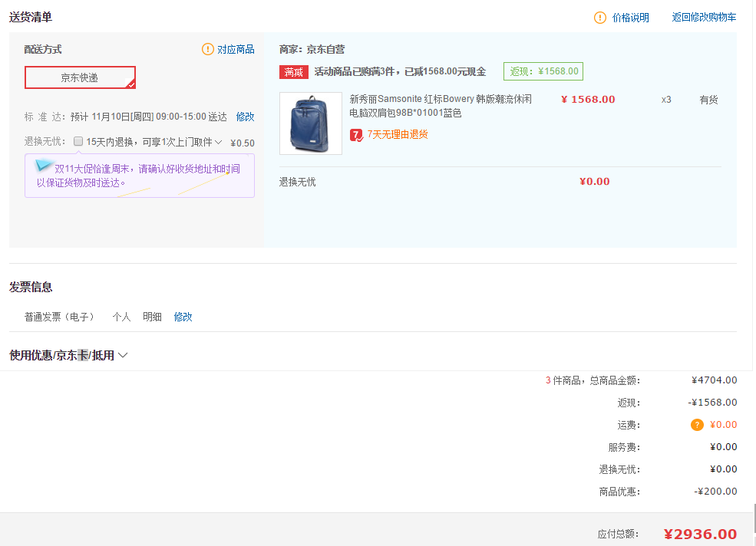Click the green 返现 ¥1568.00 badge

coord(543,71)
